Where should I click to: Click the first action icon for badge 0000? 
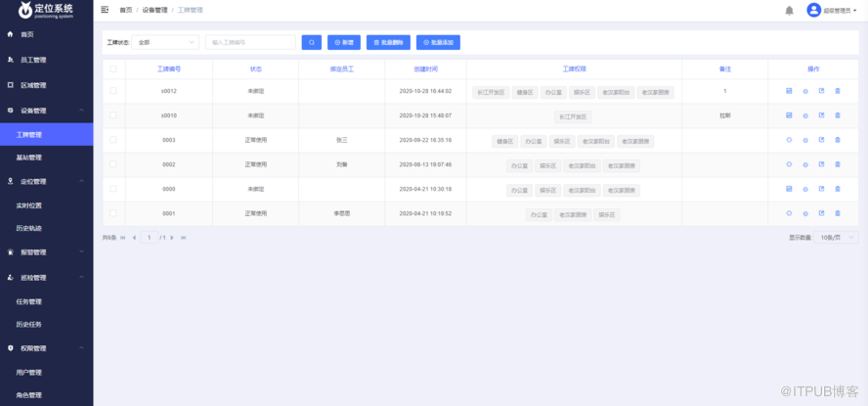[x=789, y=189]
